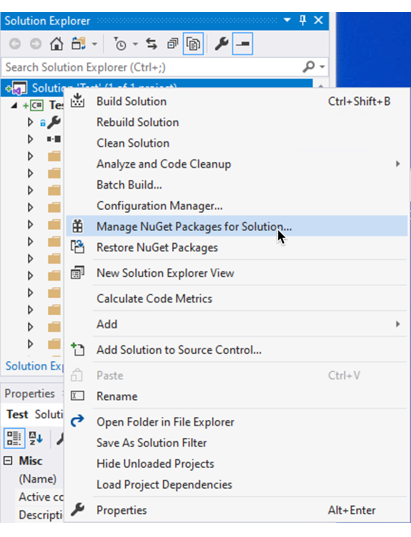Open Analyze and Code Cleanup submenu
This screenshot has height=537, width=411.
(x=237, y=164)
